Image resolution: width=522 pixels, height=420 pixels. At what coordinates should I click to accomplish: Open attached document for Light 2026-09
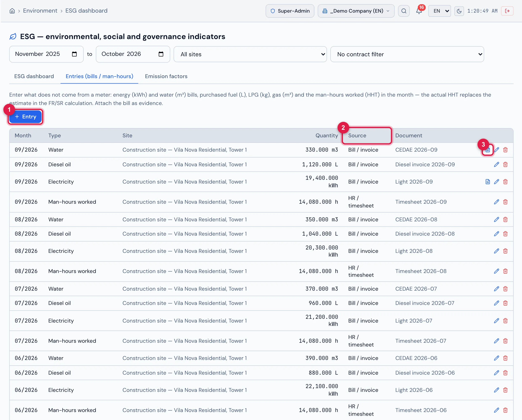(488, 182)
